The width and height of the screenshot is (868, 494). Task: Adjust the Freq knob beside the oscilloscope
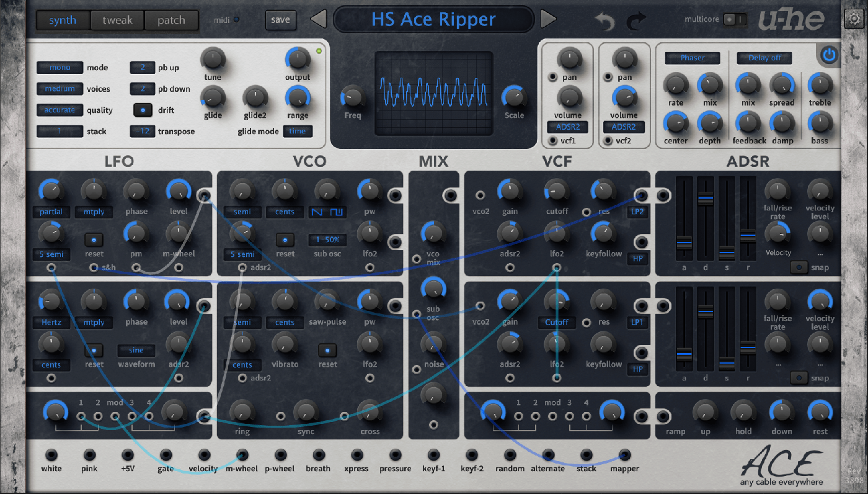pyautogui.click(x=352, y=96)
